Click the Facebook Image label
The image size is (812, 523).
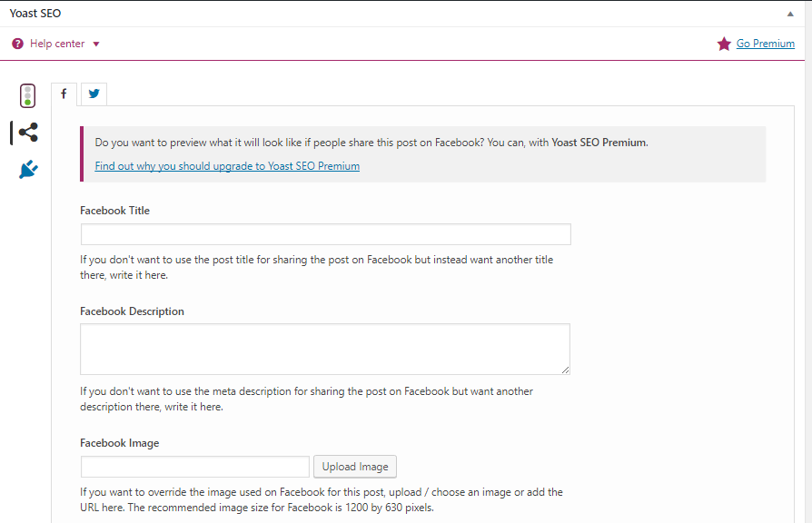pyautogui.click(x=120, y=443)
